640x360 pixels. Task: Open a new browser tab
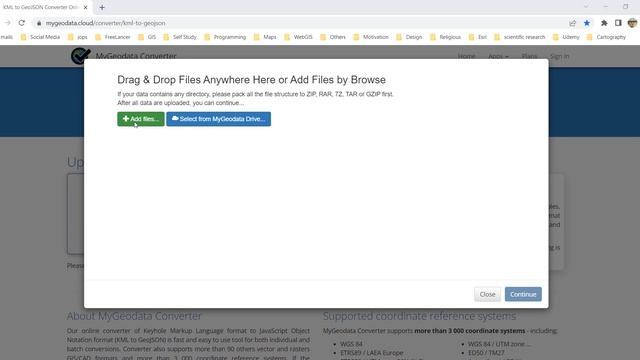(102, 7)
